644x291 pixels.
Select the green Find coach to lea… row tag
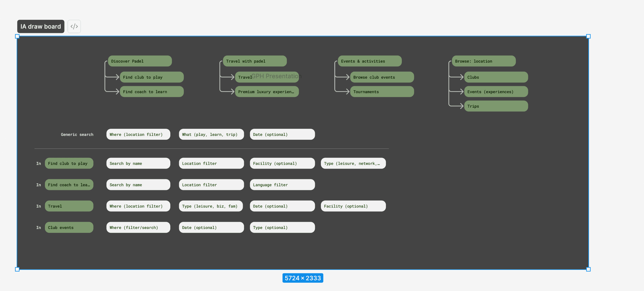point(69,185)
